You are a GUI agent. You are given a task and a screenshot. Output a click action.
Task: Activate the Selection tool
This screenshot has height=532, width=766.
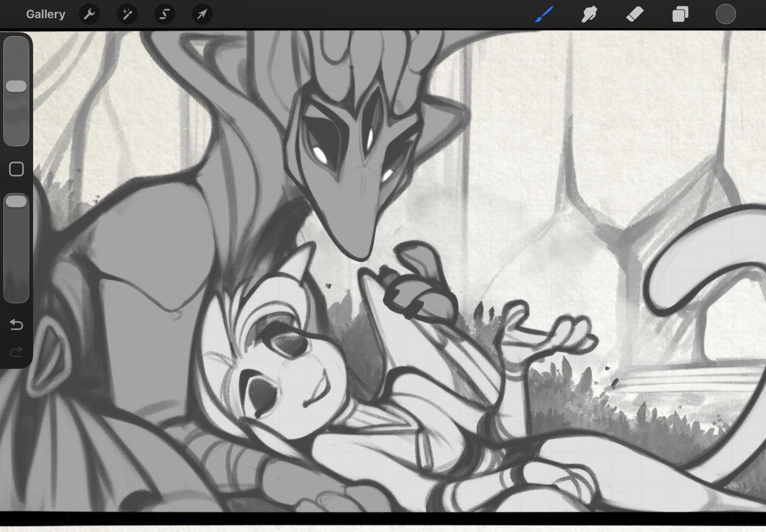click(164, 14)
